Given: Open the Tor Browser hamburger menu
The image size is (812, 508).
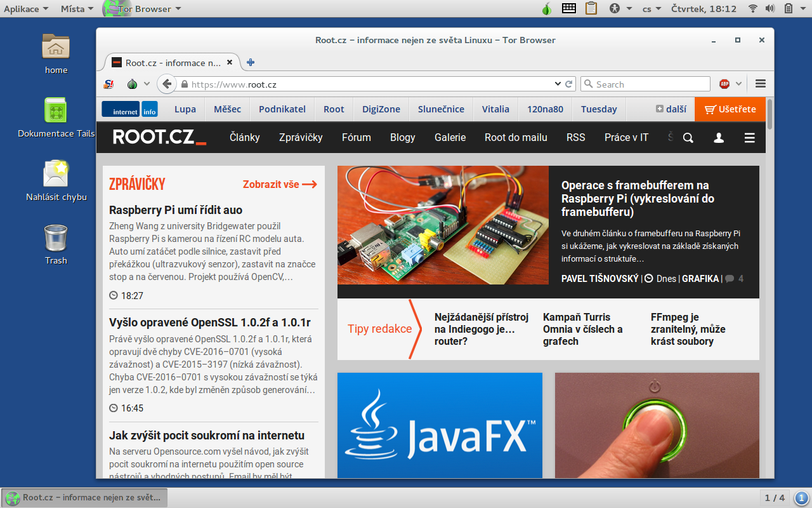Looking at the screenshot, I should pyautogui.click(x=761, y=84).
